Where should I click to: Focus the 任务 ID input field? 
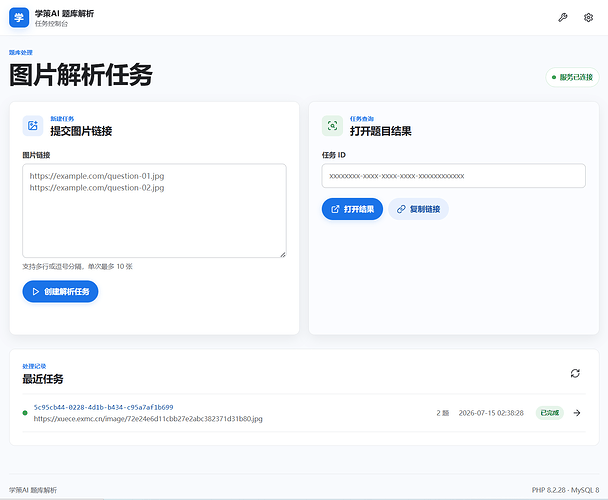[x=454, y=176]
